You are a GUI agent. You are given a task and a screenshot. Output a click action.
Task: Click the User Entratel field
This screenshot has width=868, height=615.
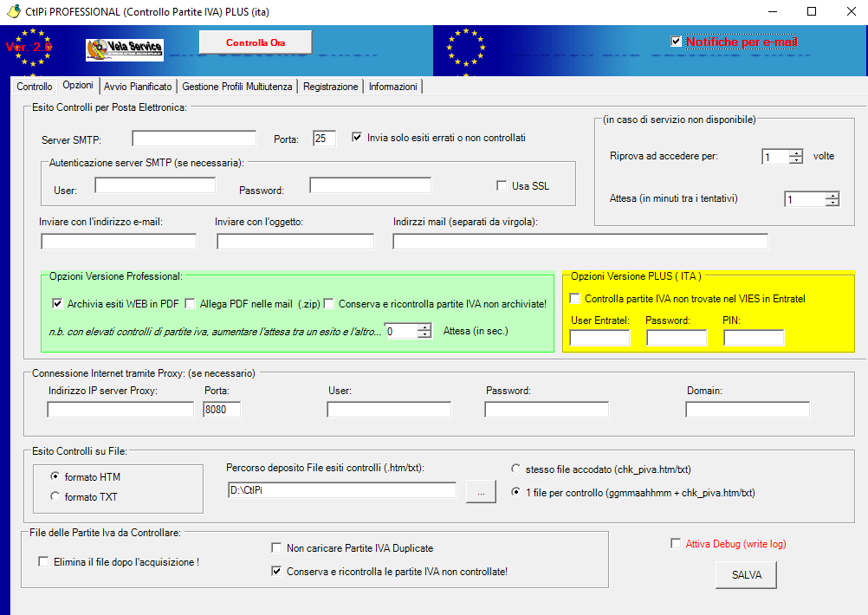[600, 338]
